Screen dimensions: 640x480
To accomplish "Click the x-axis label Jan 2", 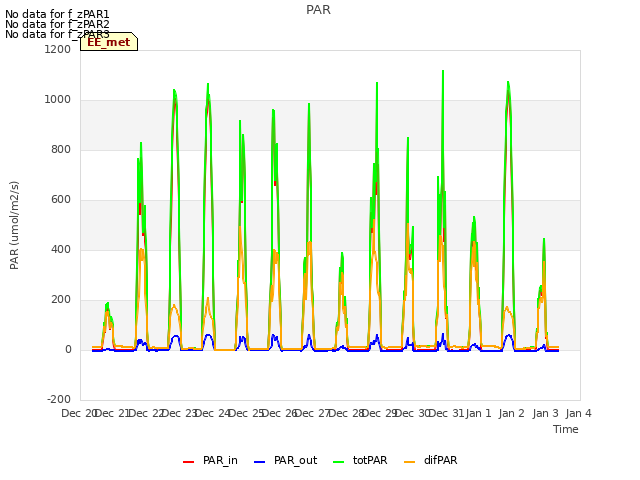I will 512,413.
